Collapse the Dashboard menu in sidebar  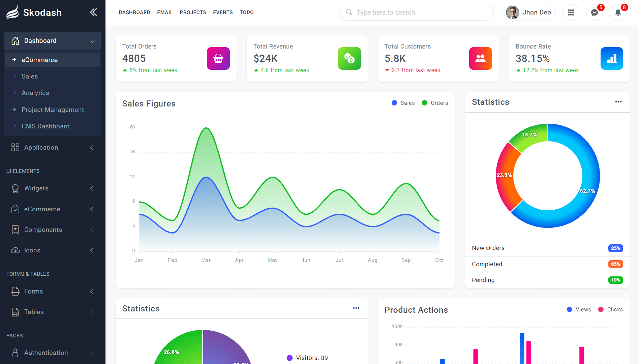point(93,41)
